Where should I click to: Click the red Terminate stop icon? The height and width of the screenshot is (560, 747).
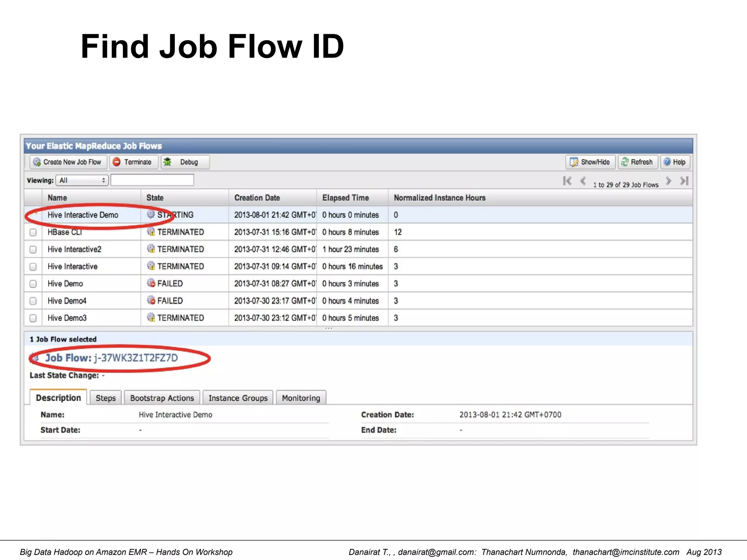point(116,162)
